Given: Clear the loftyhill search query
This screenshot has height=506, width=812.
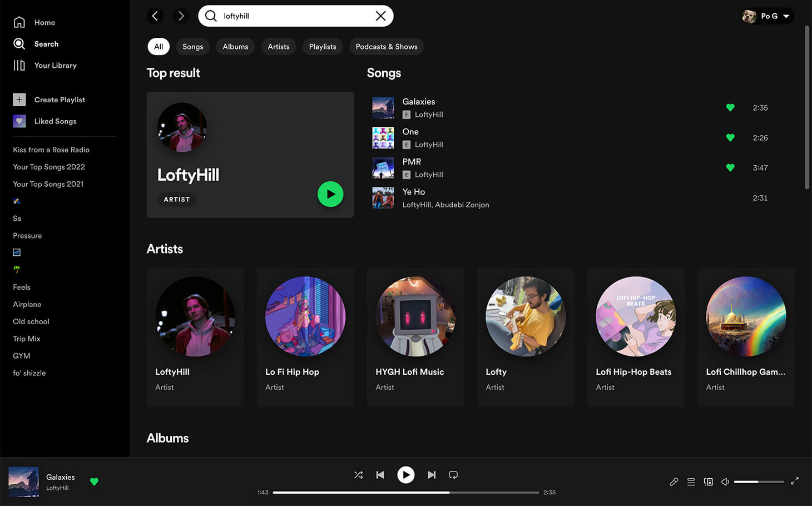Looking at the screenshot, I should (x=380, y=16).
